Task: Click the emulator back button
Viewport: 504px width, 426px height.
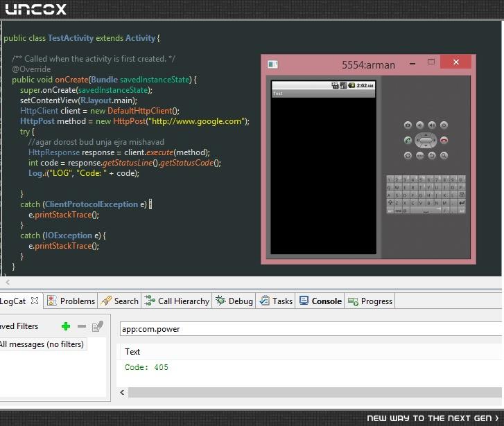Action: [432, 155]
